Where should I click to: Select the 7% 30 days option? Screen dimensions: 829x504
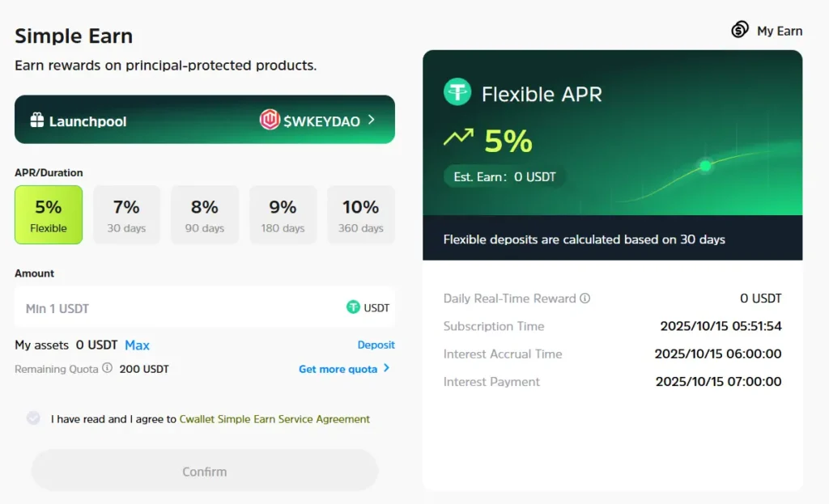coord(126,214)
